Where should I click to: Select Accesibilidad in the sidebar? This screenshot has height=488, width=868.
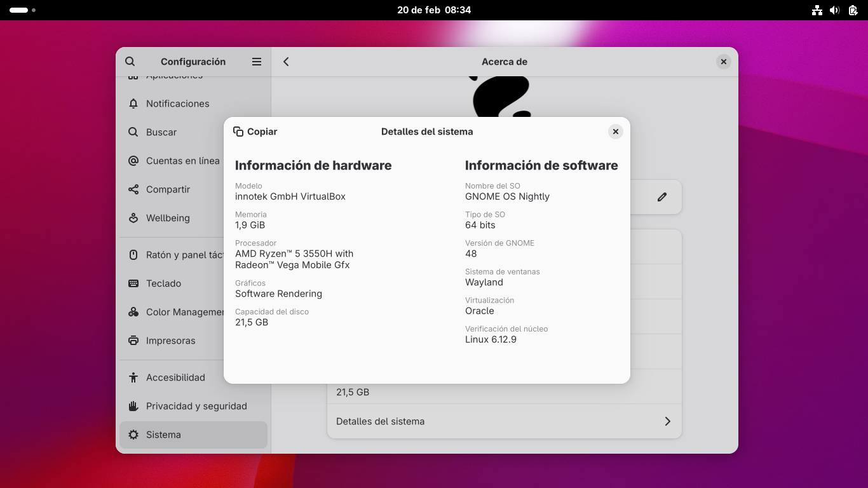[x=193, y=377]
